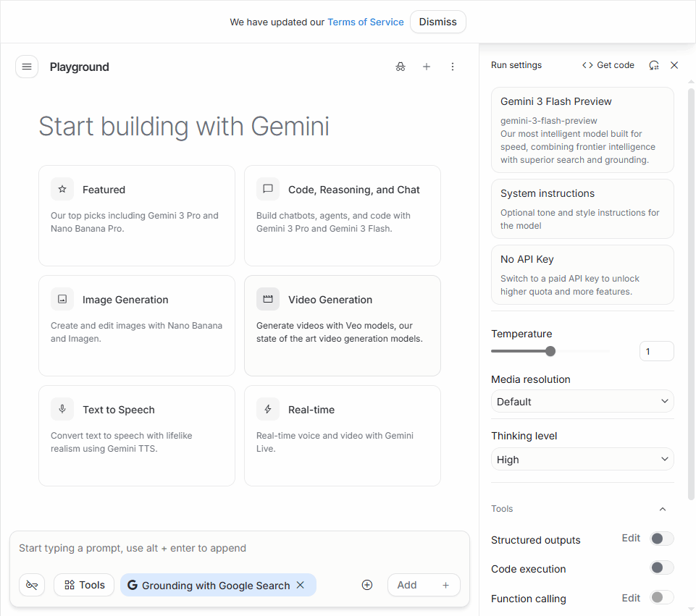Open the three-dot overflow menu
696x616 pixels.
(453, 66)
